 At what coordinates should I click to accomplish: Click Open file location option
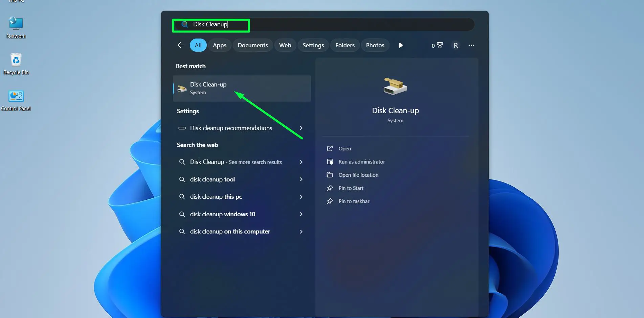pyautogui.click(x=358, y=175)
